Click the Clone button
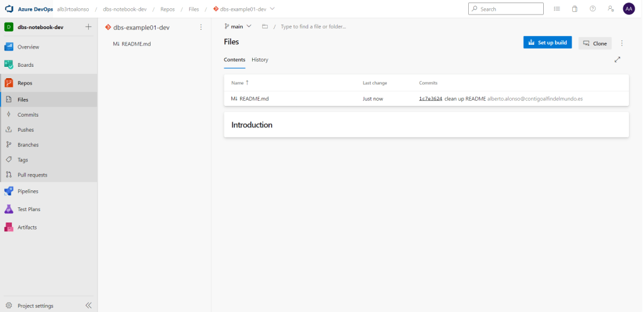Viewport: 644px width, 312px height. [594, 43]
